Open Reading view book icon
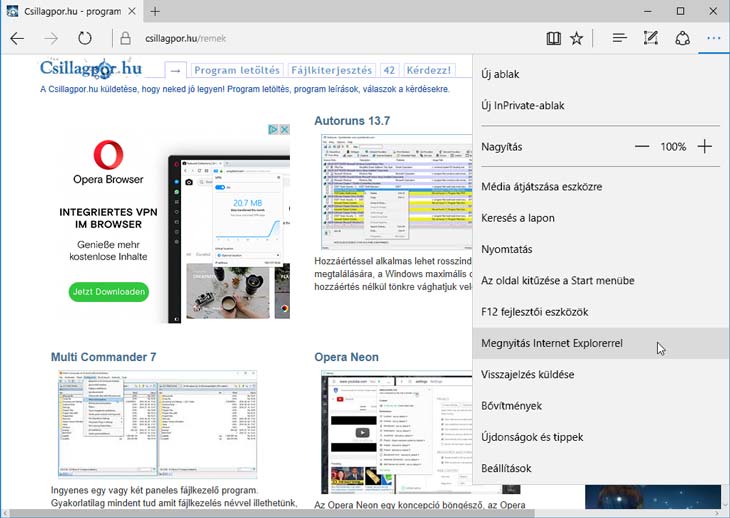 click(x=553, y=39)
